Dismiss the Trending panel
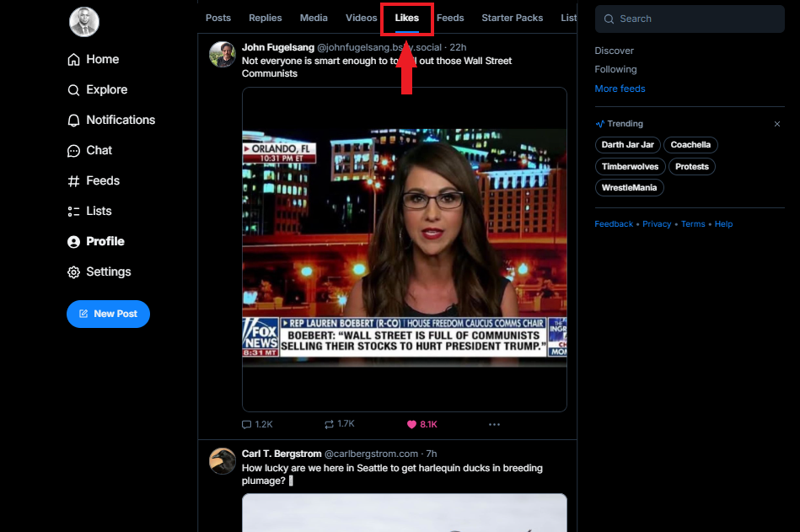The image size is (800, 532). pyautogui.click(x=777, y=124)
